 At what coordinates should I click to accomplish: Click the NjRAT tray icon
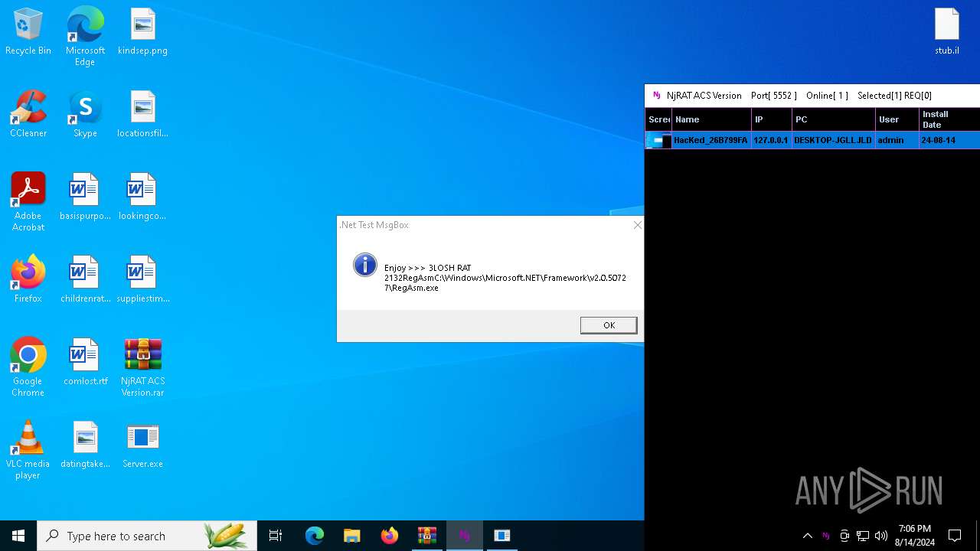tap(825, 536)
